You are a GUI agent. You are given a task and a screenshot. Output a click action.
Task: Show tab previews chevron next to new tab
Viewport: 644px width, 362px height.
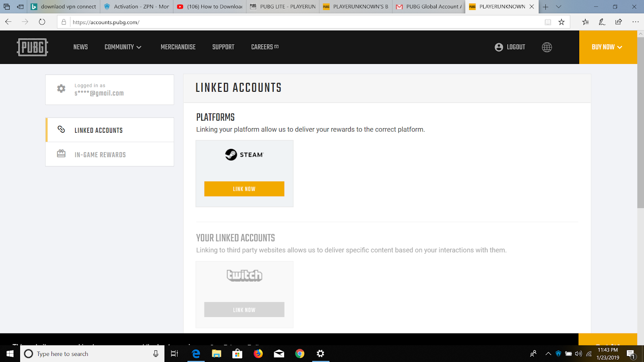pyautogui.click(x=558, y=7)
